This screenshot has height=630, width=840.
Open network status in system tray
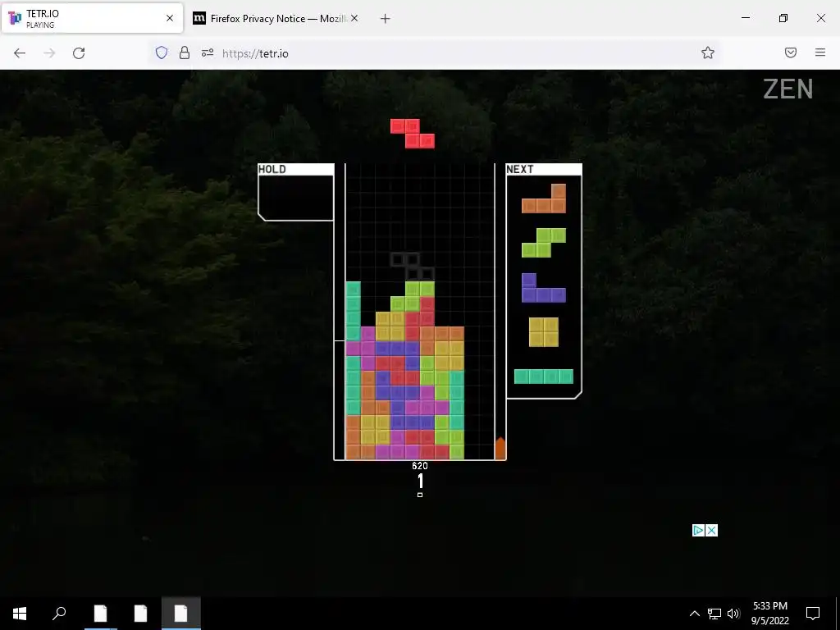714,614
